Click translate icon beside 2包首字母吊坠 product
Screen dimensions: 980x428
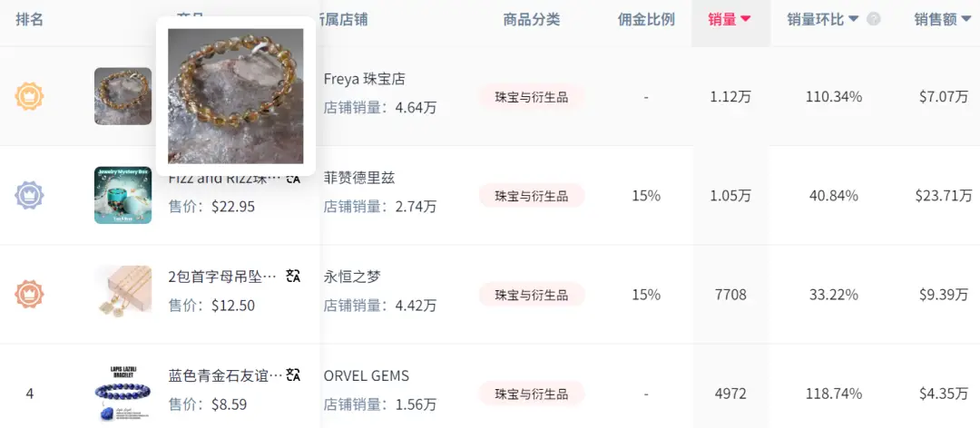(293, 276)
